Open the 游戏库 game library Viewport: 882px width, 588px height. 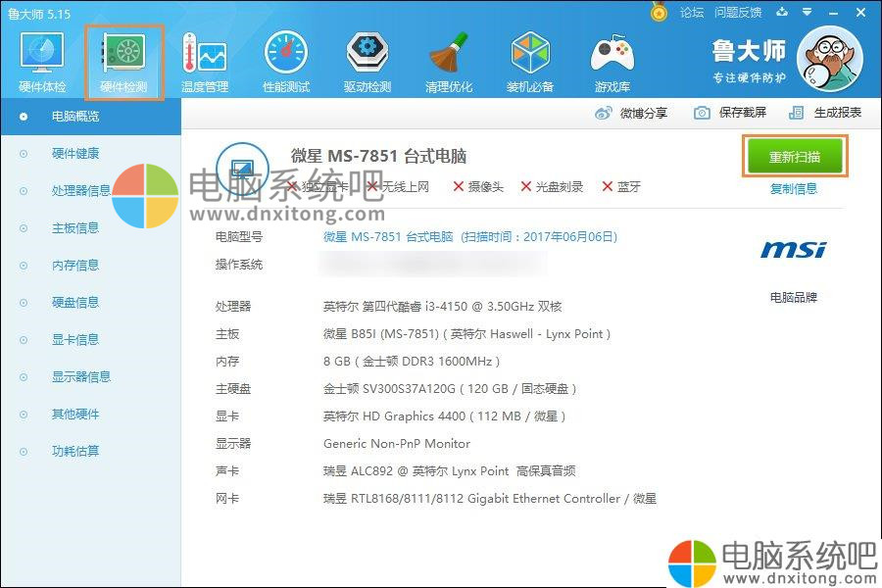(x=612, y=63)
